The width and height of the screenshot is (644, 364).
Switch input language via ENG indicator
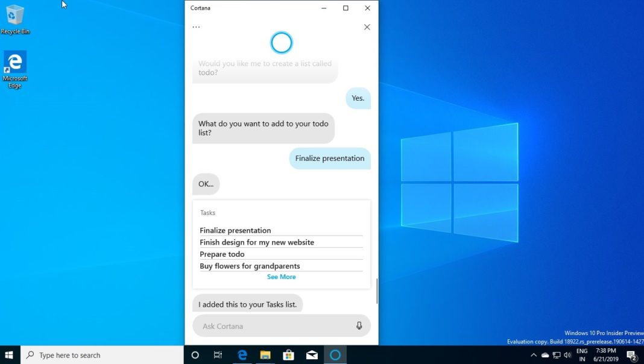point(581,354)
